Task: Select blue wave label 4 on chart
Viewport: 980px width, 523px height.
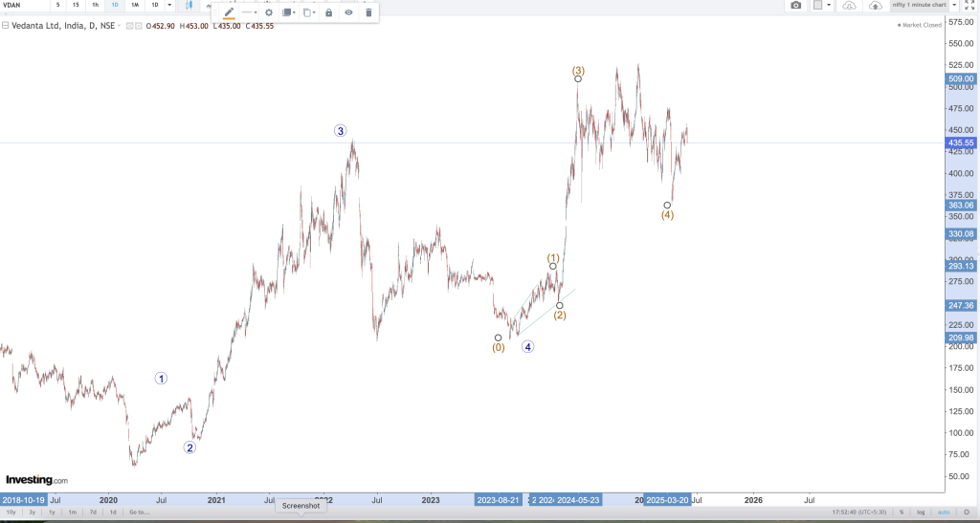Action: point(528,347)
